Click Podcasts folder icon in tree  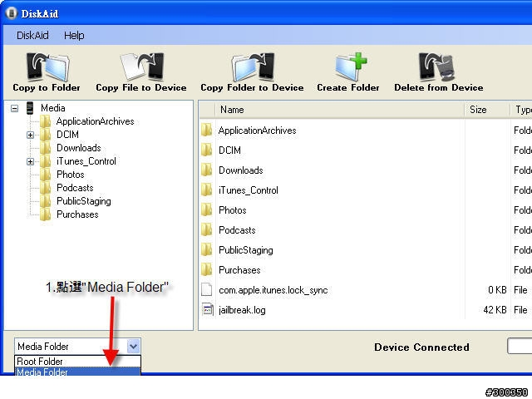pos(46,188)
